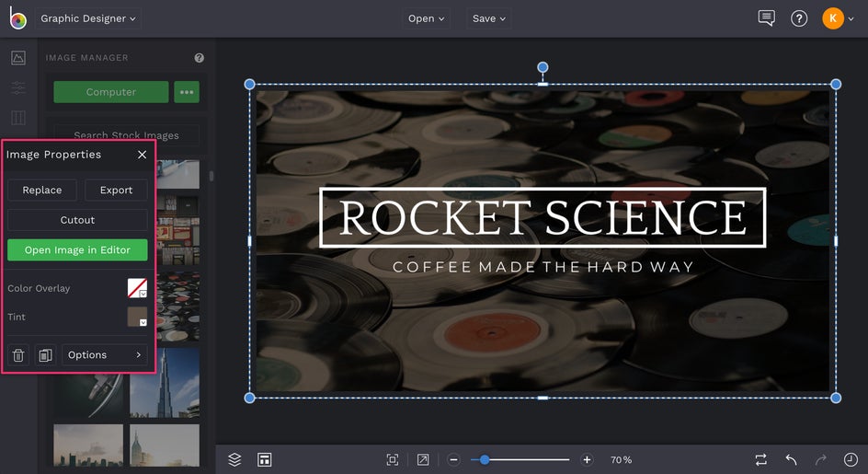868x474 pixels.
Task: Delete image using trash icon
Action: [18, 355]
